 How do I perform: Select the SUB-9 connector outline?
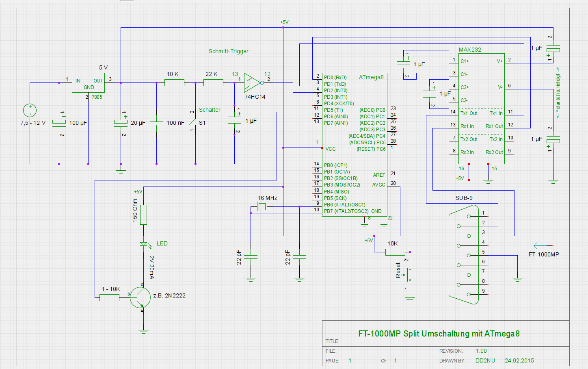464,255
